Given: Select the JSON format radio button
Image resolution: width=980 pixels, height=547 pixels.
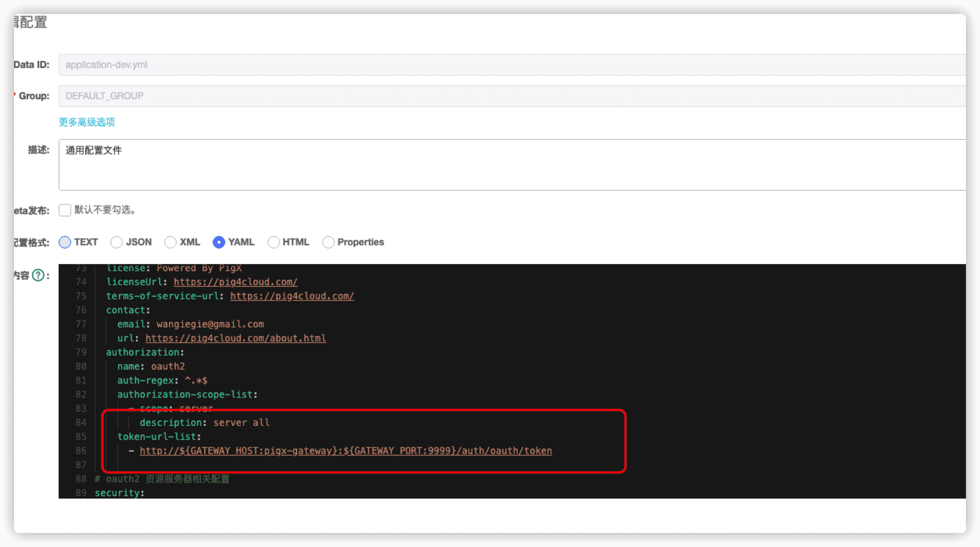Looking at the screenshot, I should click(116, 242).
